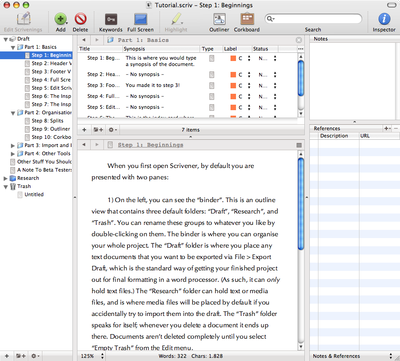Open the label stepper for Step 2 row

[x=249, y=75]
